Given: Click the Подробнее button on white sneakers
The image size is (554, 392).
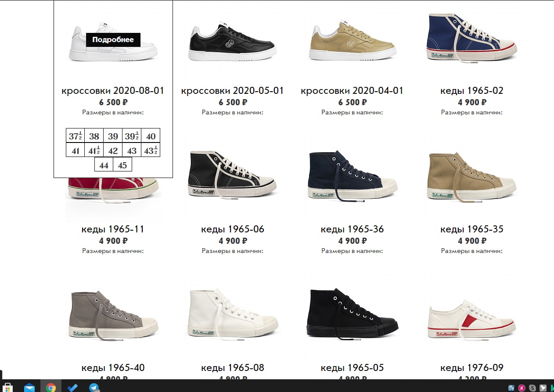Looking at the screenshot, I should pyautogui.click(x=113, y=39).
